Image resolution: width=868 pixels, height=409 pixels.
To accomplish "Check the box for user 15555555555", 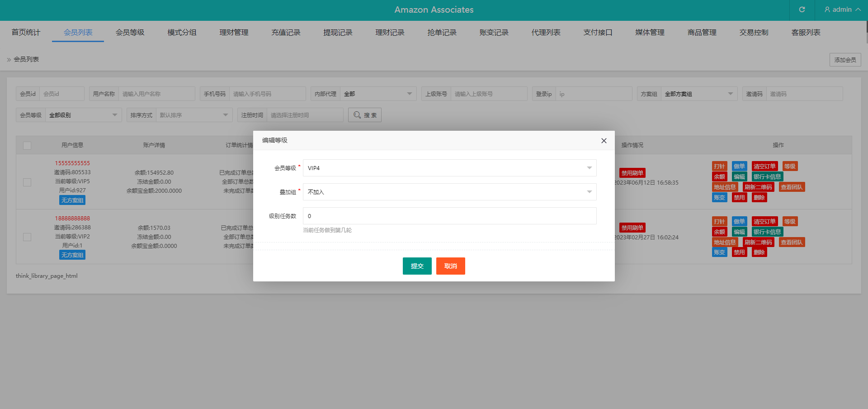I will tap(27, 182).
